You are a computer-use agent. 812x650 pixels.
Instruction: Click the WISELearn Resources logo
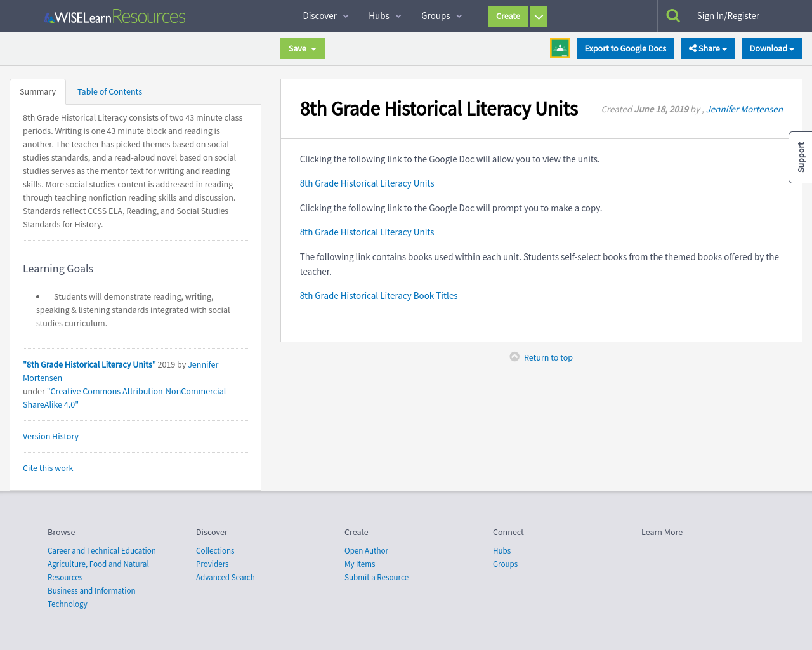[114, 15]
